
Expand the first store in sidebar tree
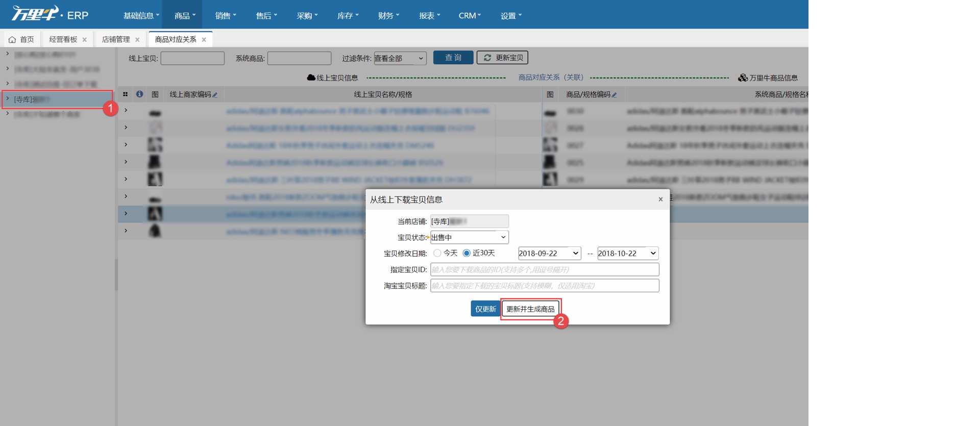pos(7,54)
